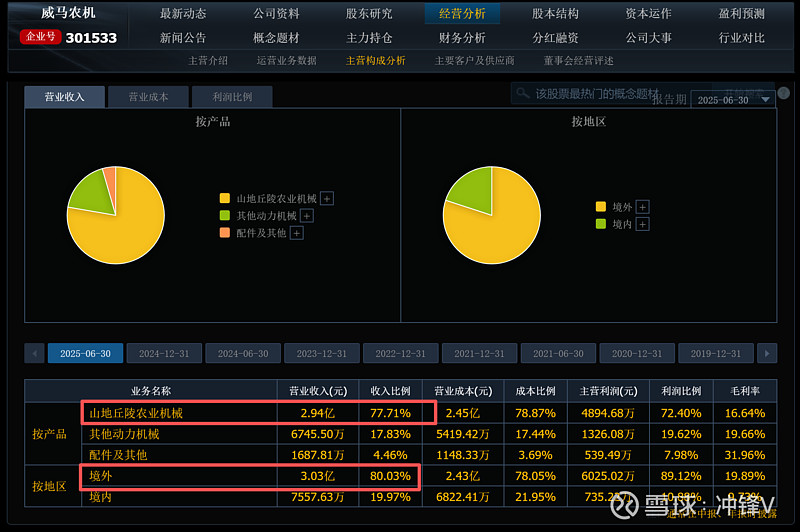The height and width of the screenshot is (532, 800).
Task: Click the 山地丘陵农业机械 table row name
Action: (136, 413)
